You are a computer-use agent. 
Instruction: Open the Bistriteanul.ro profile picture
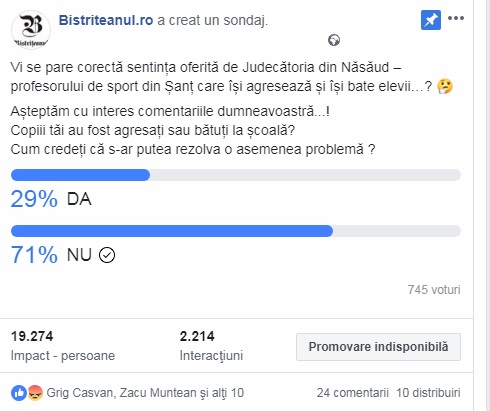[x=31, y=30]
